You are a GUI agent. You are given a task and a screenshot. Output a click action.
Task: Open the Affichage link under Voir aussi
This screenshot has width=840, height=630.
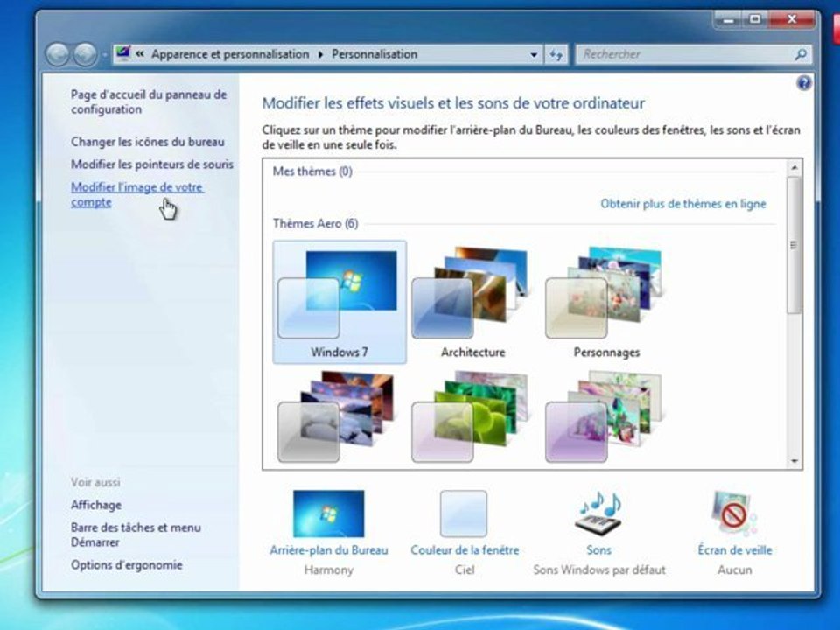96,505
